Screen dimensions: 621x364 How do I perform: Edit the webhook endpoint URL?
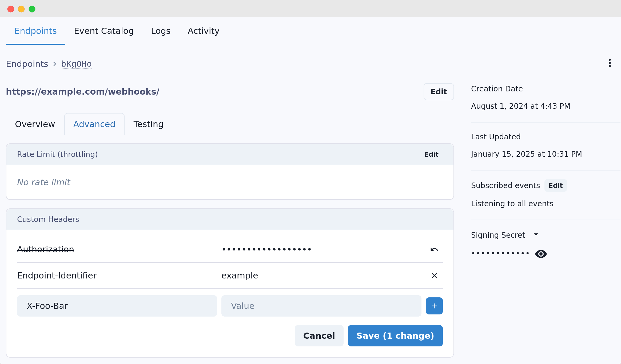[438, 91]
